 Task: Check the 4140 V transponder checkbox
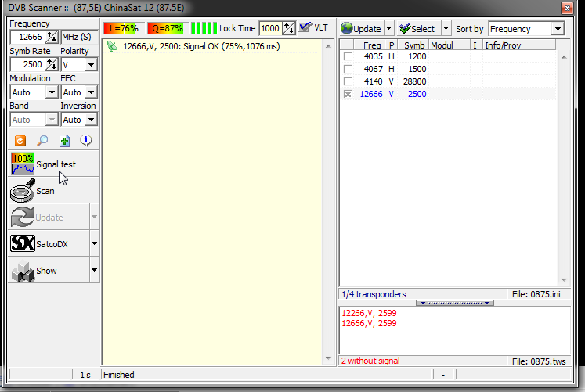[348, 81]
